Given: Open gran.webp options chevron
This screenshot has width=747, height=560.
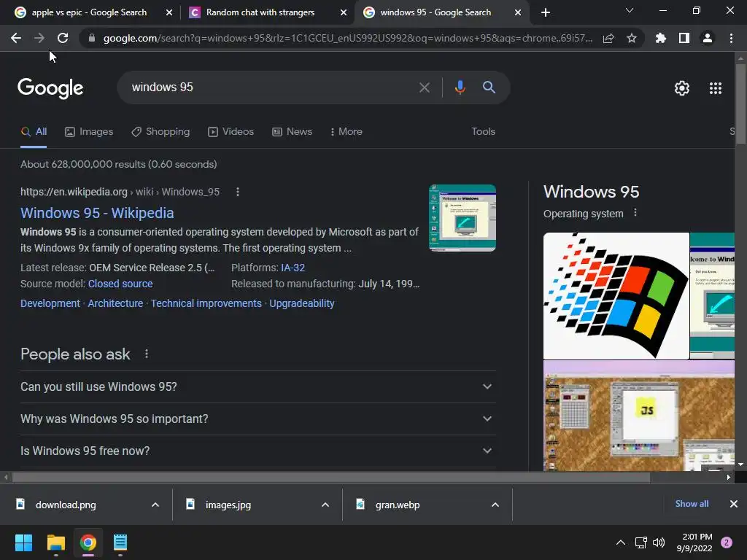Looking at the screenshot, I should (x=495, y=505).
